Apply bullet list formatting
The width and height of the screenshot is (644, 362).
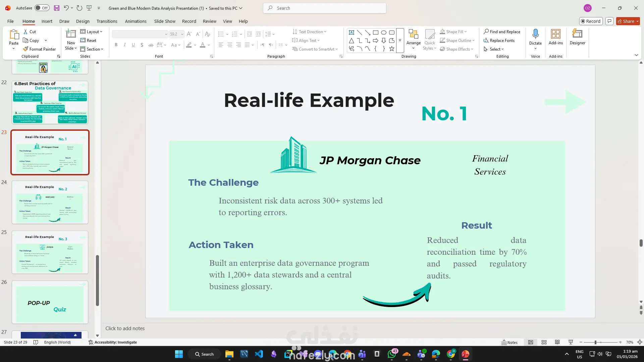tap(221, 34)
